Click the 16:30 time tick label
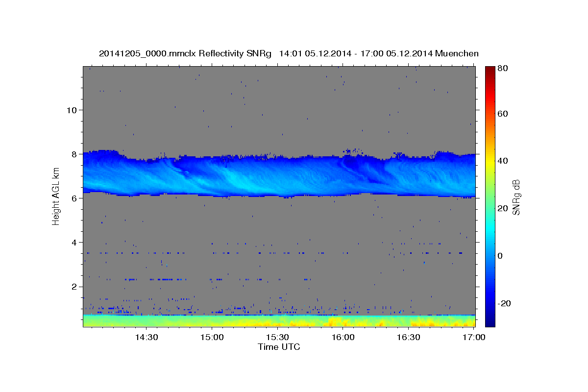Viewport: 588px width, 392px height. [x=409, y=338]
